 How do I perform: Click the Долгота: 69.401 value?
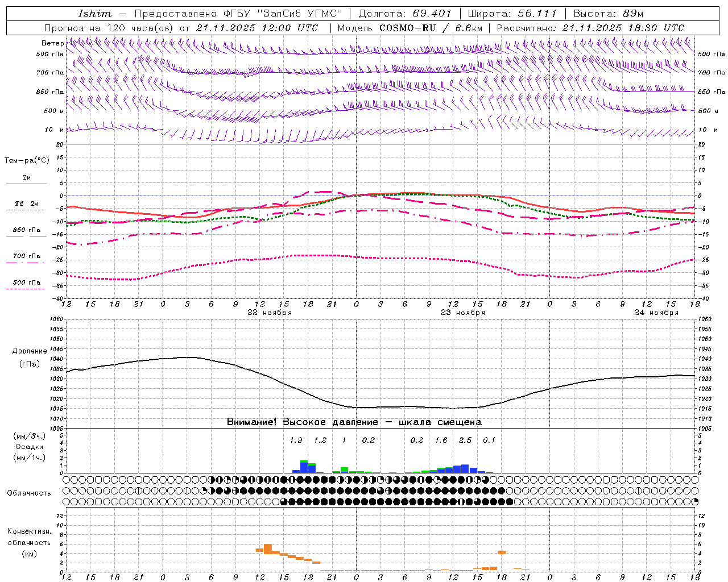point(405,13)
